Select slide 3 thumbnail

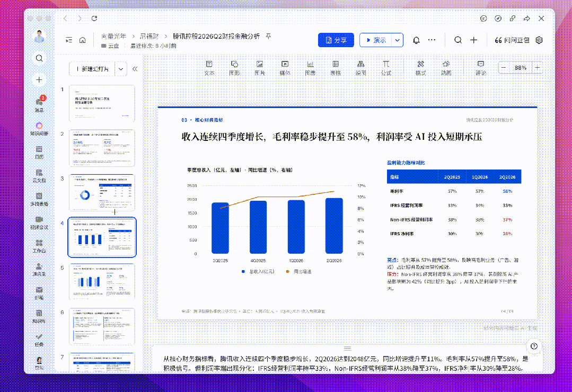(x=102, y=192)
